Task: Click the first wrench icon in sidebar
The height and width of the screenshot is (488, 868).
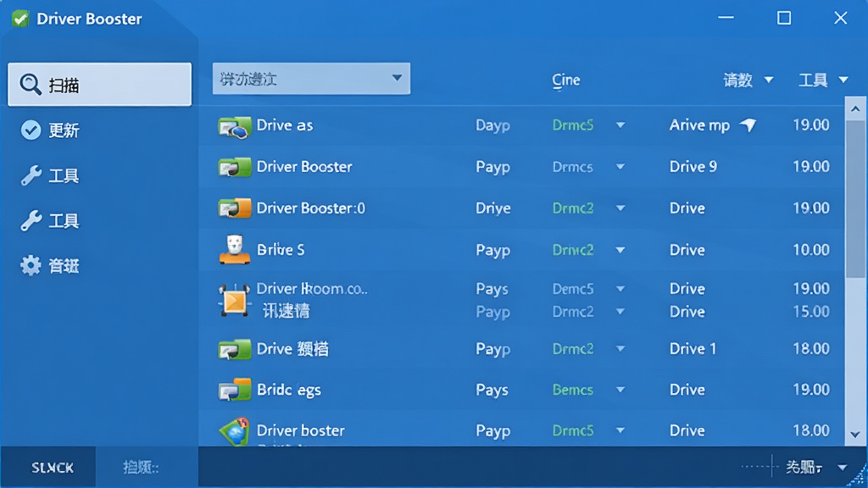Action: tap(31, 175)
